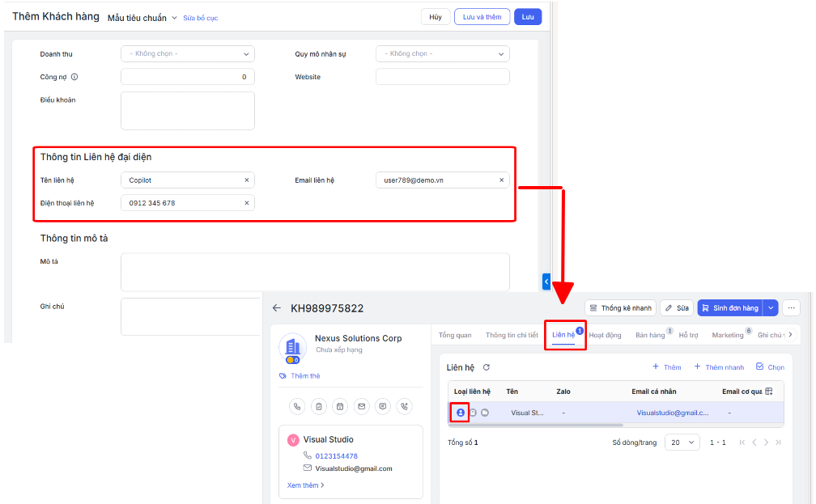816x504 pixels.
Task: Click the Lưu và thêm button
Action: coord(482,17)
